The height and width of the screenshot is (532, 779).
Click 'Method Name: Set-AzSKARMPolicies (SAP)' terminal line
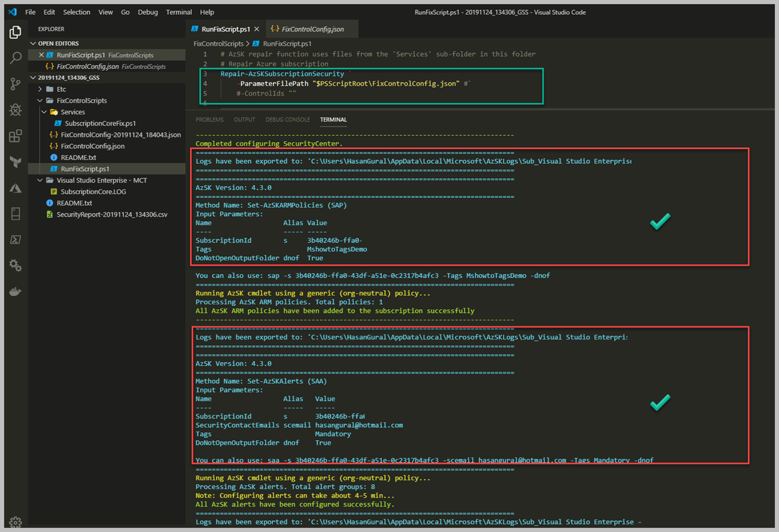pyautogui.click(x=271, y=205)
